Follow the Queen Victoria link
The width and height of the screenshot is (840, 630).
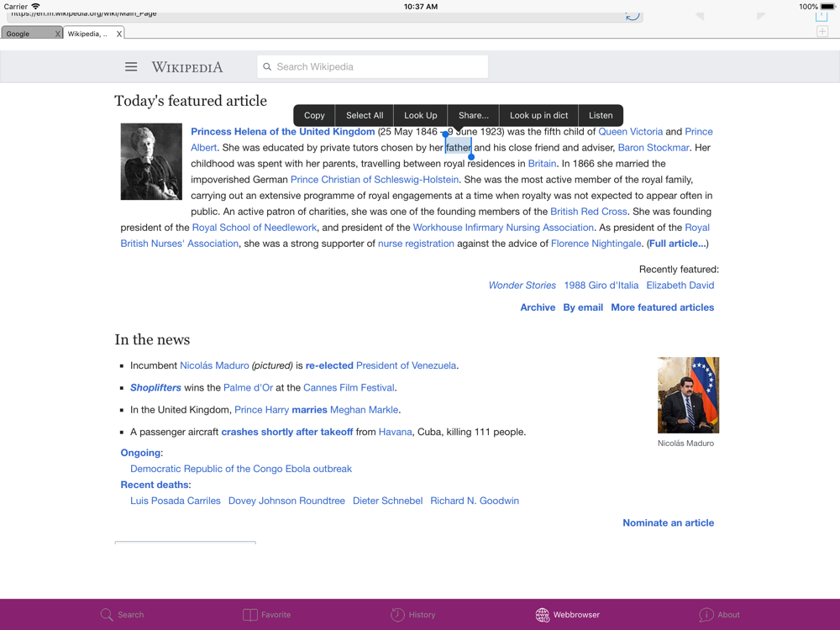click(x=631, y=132)
